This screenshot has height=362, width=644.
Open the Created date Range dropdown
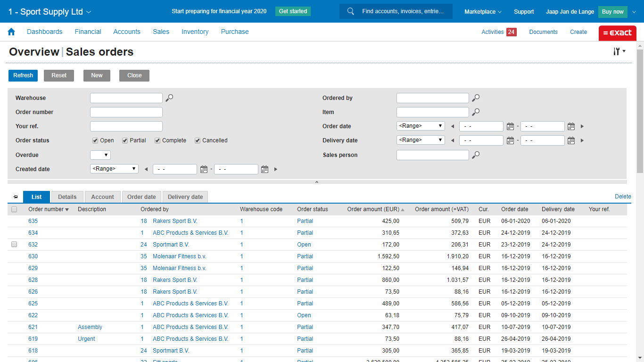tap(114, 169)
